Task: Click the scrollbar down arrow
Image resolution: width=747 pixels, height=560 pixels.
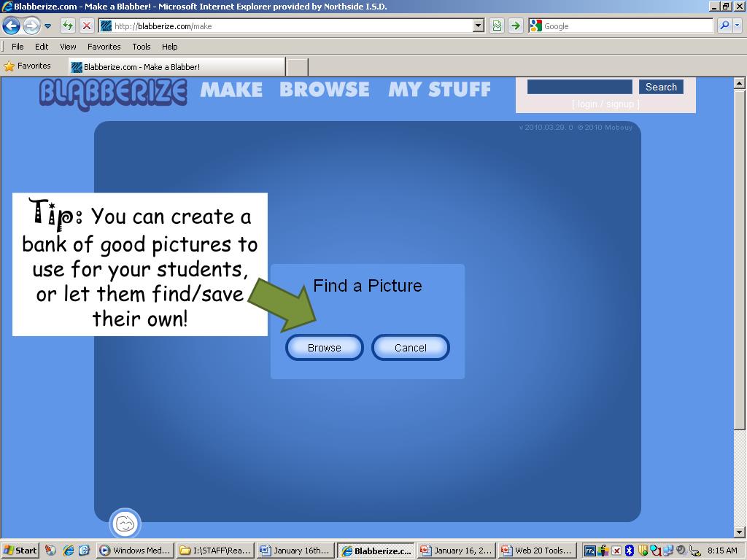Action: (740, 532)
